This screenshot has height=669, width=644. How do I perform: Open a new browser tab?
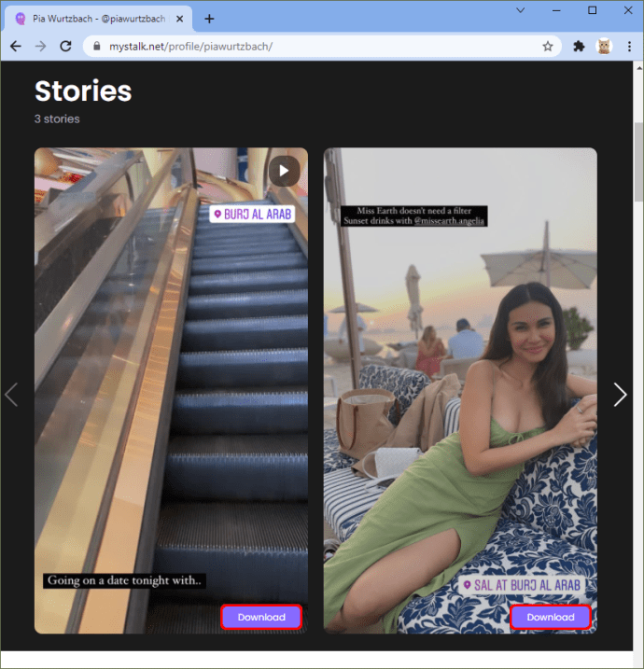209,19
